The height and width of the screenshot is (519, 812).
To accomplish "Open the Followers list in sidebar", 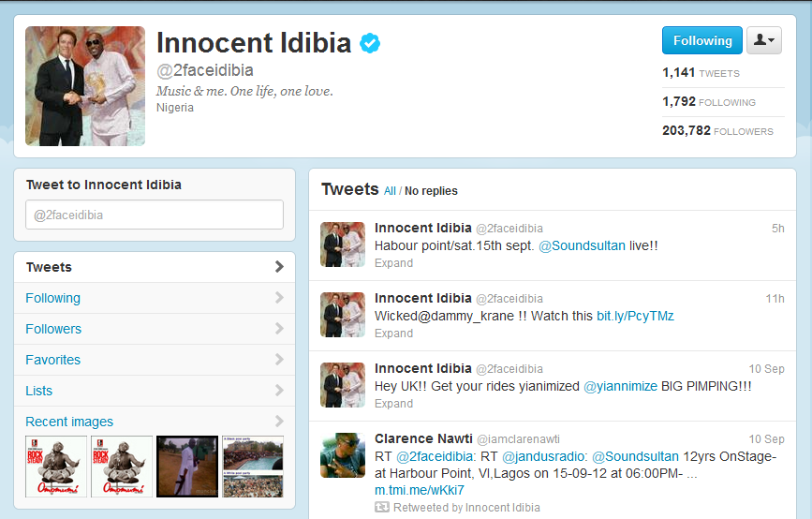I will click(x=155, y=329).
